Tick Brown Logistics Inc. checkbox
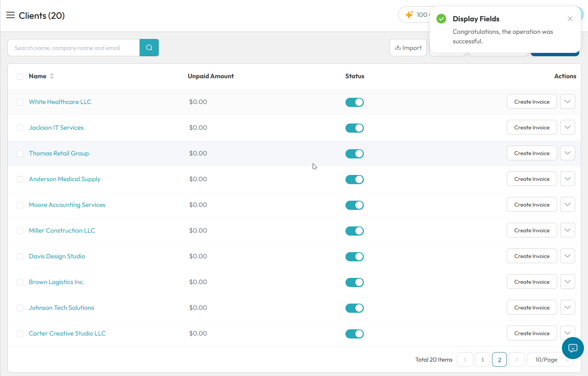This screenshot has height=376, width=588. click(x=20, y=282)
